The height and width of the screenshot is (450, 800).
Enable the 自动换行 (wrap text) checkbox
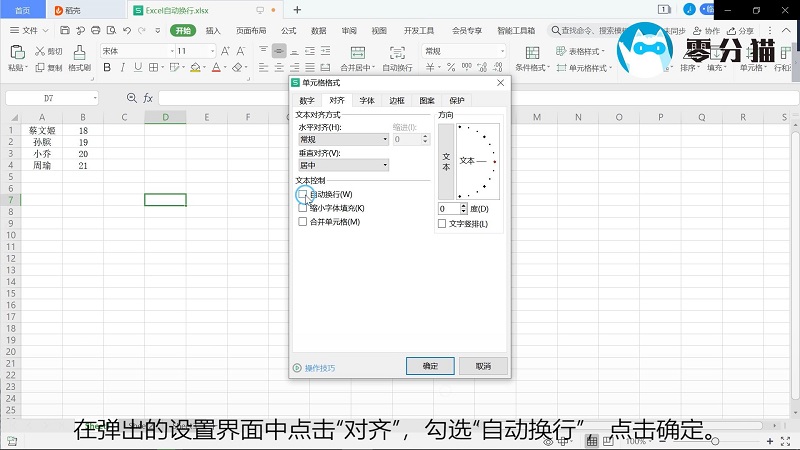(x=303, y=194)
